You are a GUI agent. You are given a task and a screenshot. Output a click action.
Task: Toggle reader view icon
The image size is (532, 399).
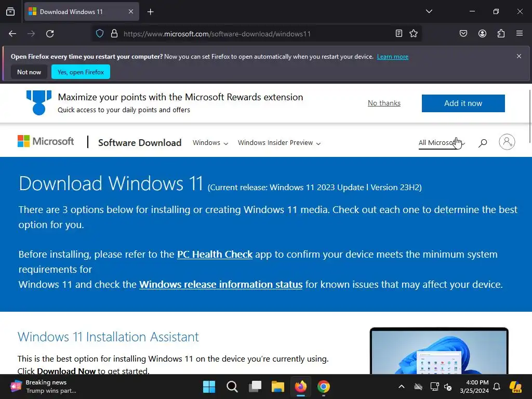399,33
